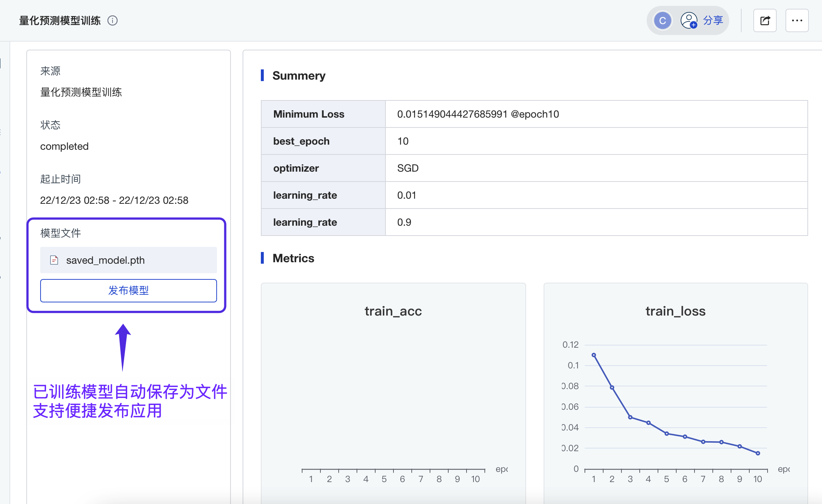Viewport: 822px width, 504px height.
Task: Click the Metrics section heading
Action: click(293, 258)
